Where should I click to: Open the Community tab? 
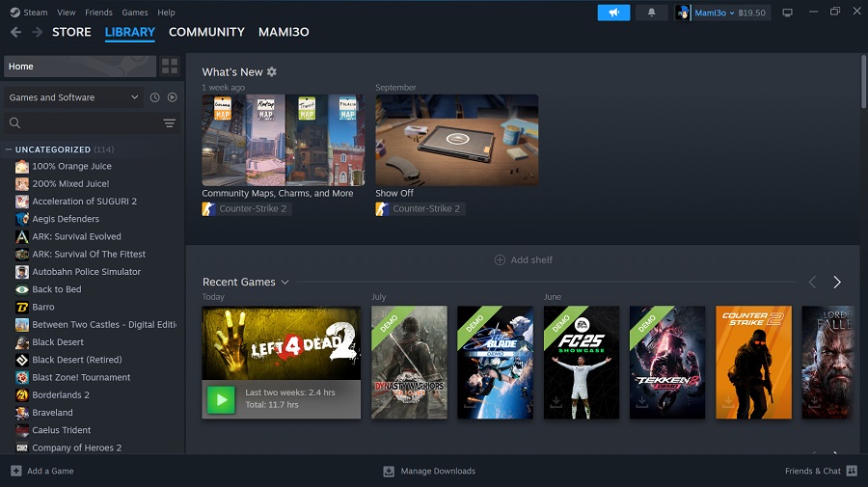(x=206, y=32)
